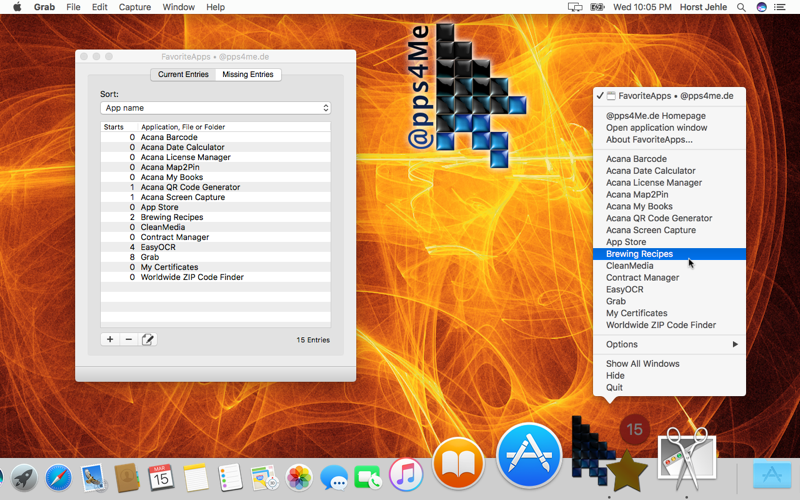
Task: Launch Acana Barcode from Dock menu
Action: coord(669,159)
